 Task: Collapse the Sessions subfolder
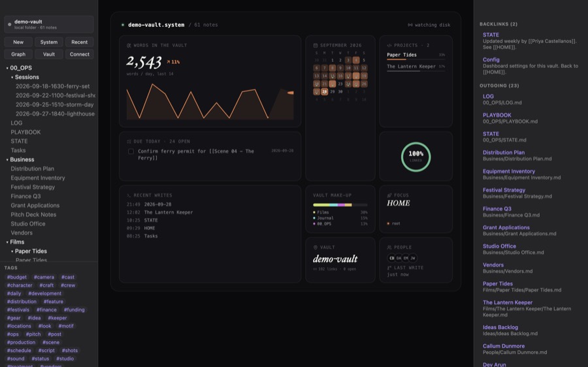tap(12, 77)
